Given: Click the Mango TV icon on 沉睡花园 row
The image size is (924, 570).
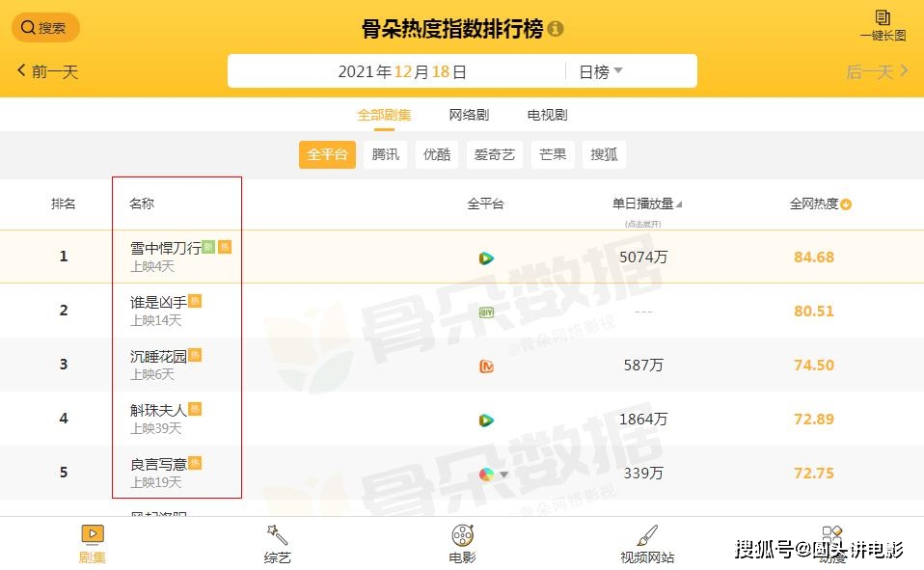Looking at the screenshot, I should 487,365.
